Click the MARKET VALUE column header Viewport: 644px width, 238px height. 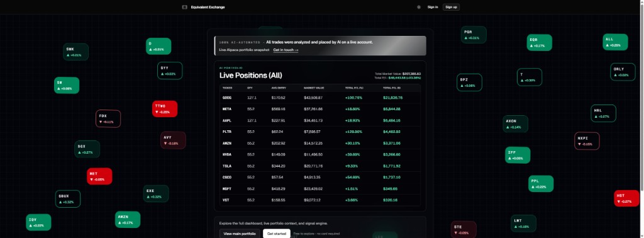(x=314, y=88)
